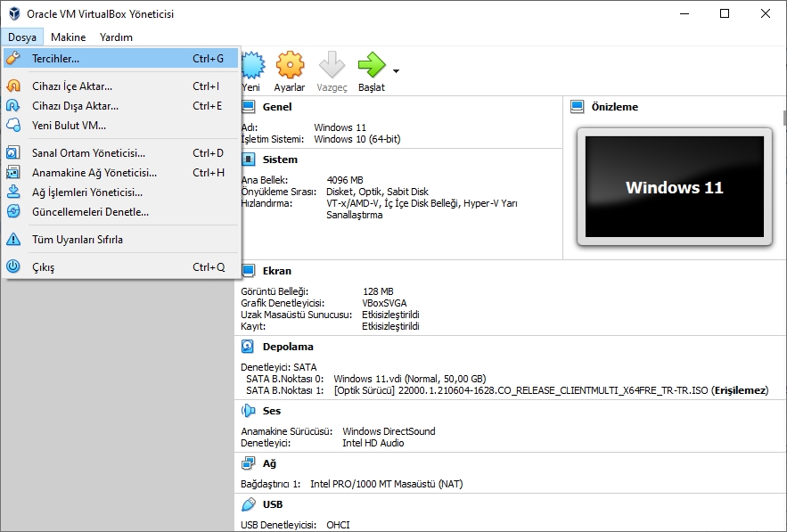Click the Ses section speaker icon
The width and height of the screenshot is (787, 532).
(248, 411)
